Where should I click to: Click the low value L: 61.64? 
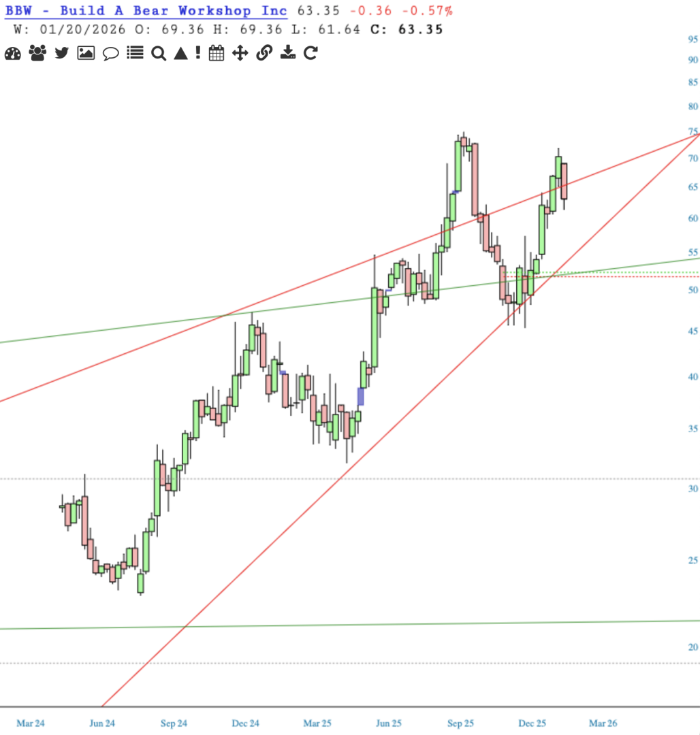point(326,29)
